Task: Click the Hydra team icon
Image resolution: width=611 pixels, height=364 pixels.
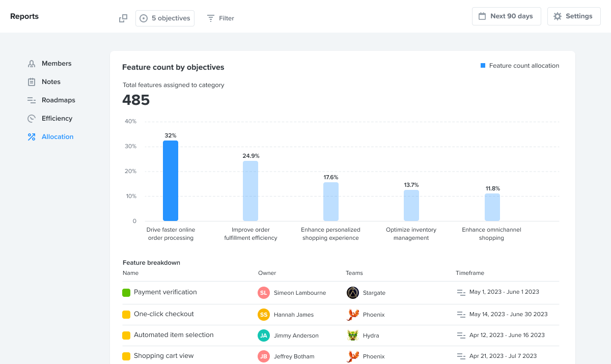Action: (352, 335)
